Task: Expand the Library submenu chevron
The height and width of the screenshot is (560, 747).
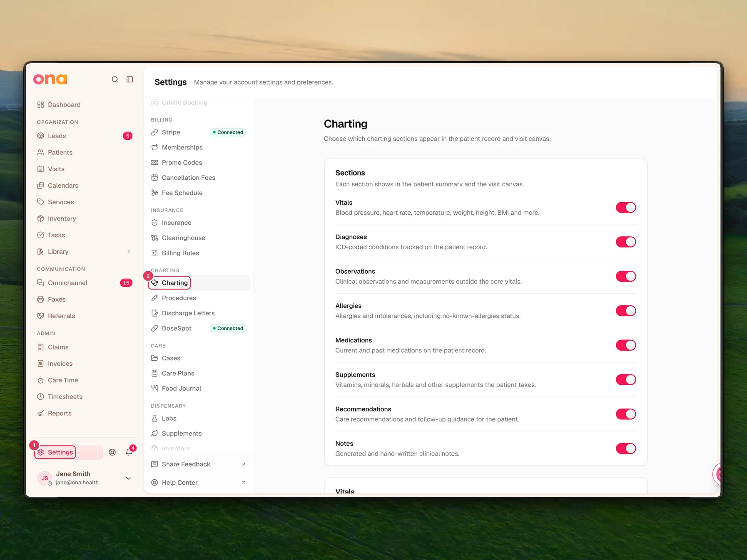Action: [x=129, y=252]
